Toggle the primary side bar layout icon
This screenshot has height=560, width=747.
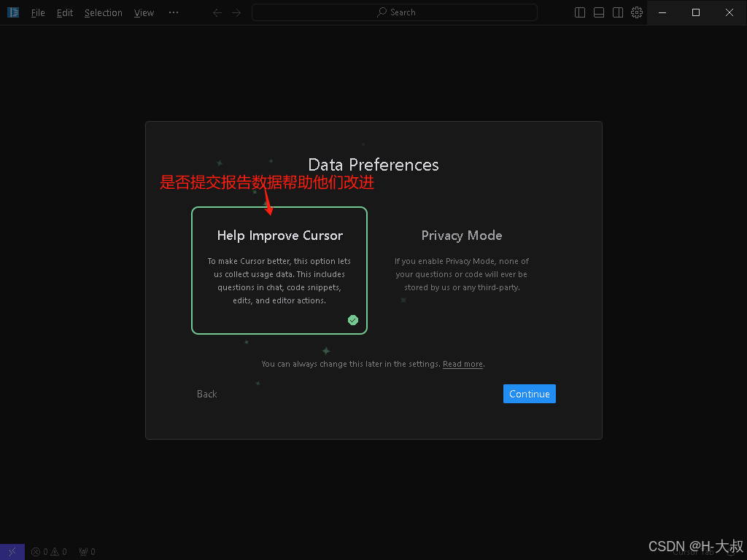pos(580,12)
